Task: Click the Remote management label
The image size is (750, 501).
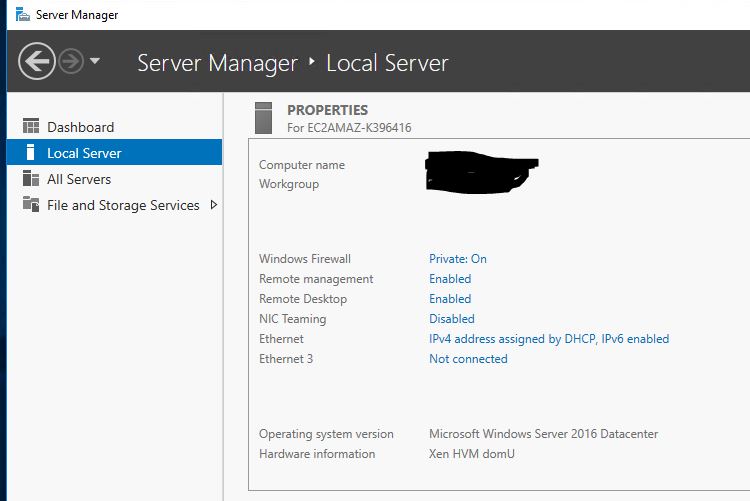Action: pyautogui.click(x=316, y=279)
